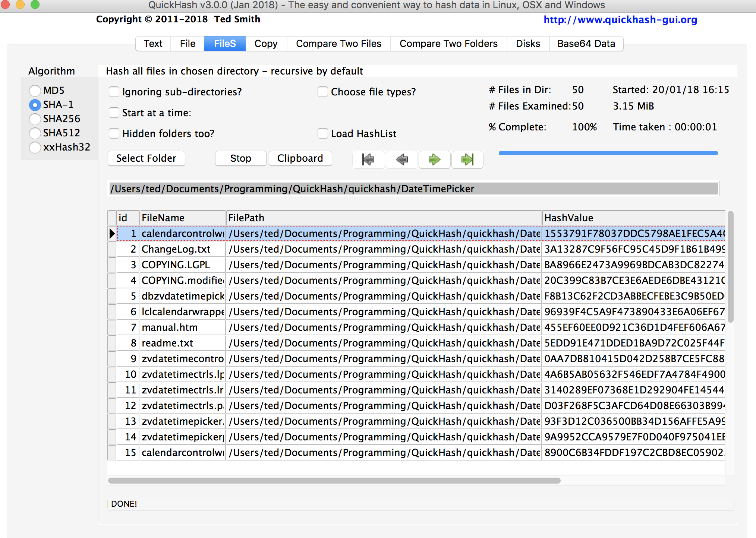Click the vertical scrollbar of results table
Image resolution: width=756 pixels, height=538 pixels.
[730, 267]
